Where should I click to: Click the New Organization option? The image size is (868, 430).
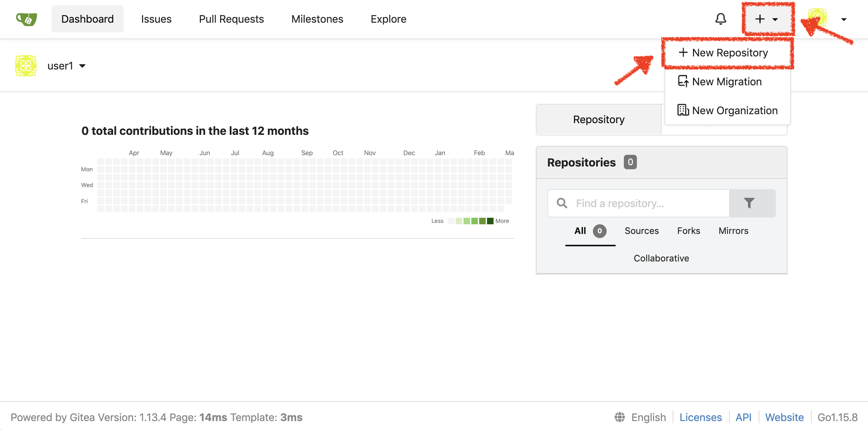click(728, 110)
